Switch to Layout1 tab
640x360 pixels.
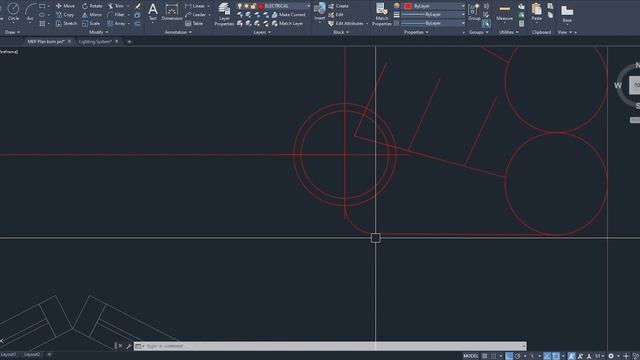(9, 355)
